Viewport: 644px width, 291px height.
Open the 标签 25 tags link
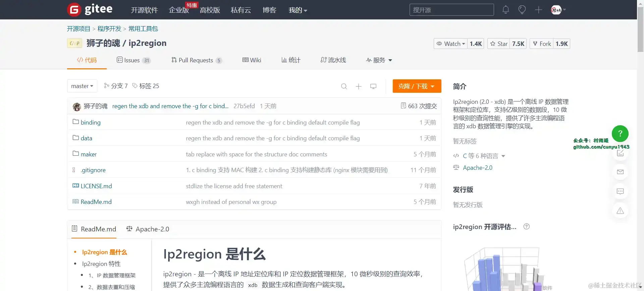click(x=146, y=86)
